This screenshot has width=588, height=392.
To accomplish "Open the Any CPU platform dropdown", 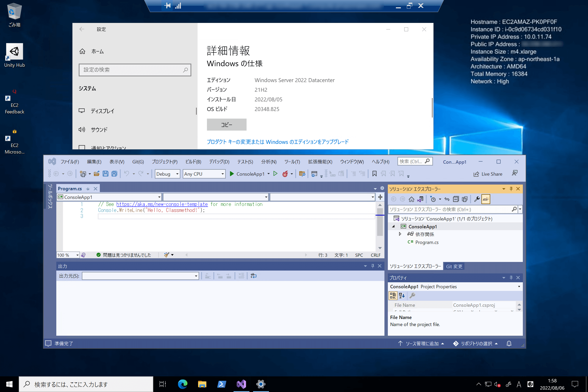I will pyautogui.click(x=204, y=174).
